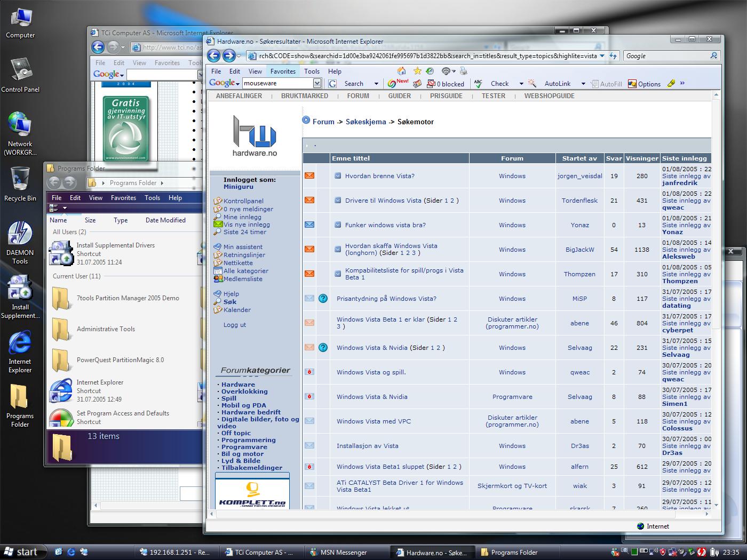Expand the AutoLink dropdown arrow
The width and height of the screenshot is (747, 560).
click(583, 84)
